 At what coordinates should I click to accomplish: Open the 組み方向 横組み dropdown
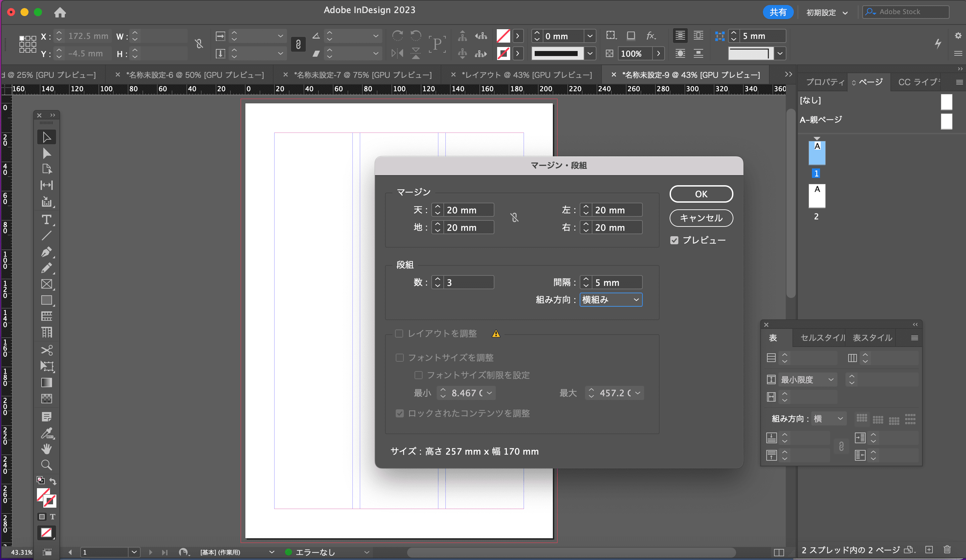(611, 300)
